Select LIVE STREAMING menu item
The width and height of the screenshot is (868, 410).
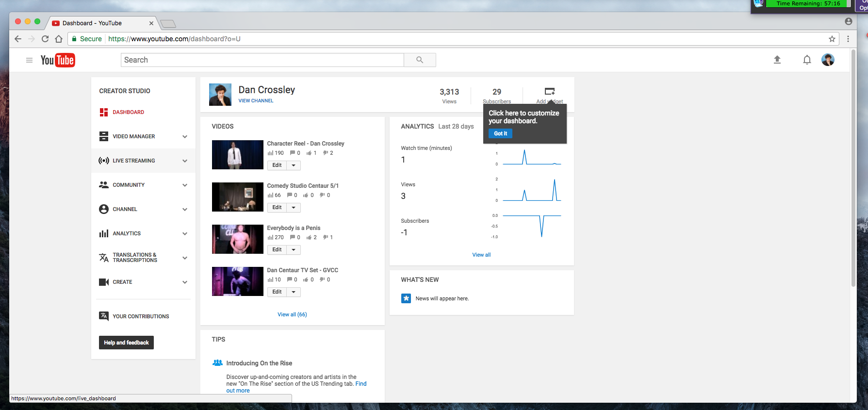134,161
